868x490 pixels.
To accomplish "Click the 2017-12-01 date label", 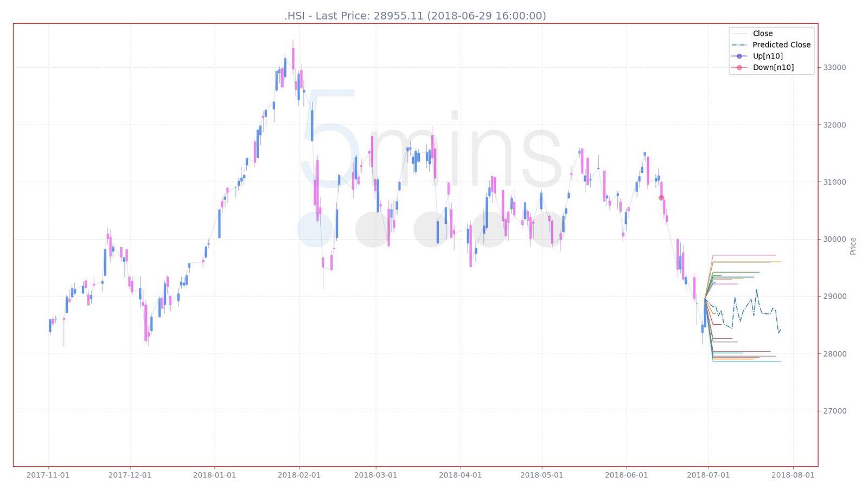I will (130, 475).
